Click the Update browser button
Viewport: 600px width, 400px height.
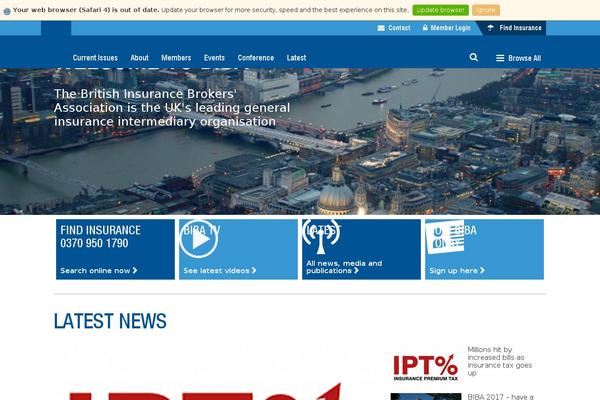pyautogui.click(x=440, y=10)
